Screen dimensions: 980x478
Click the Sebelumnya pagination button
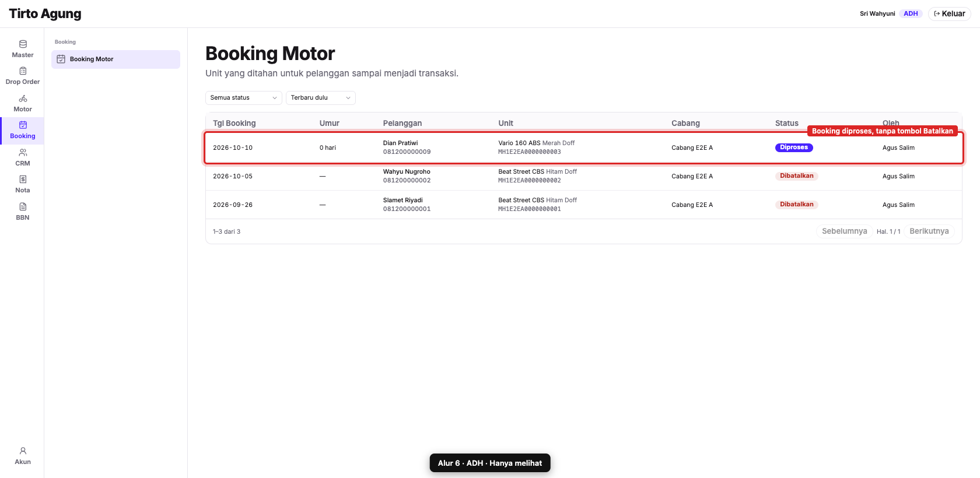coord(844,231)
